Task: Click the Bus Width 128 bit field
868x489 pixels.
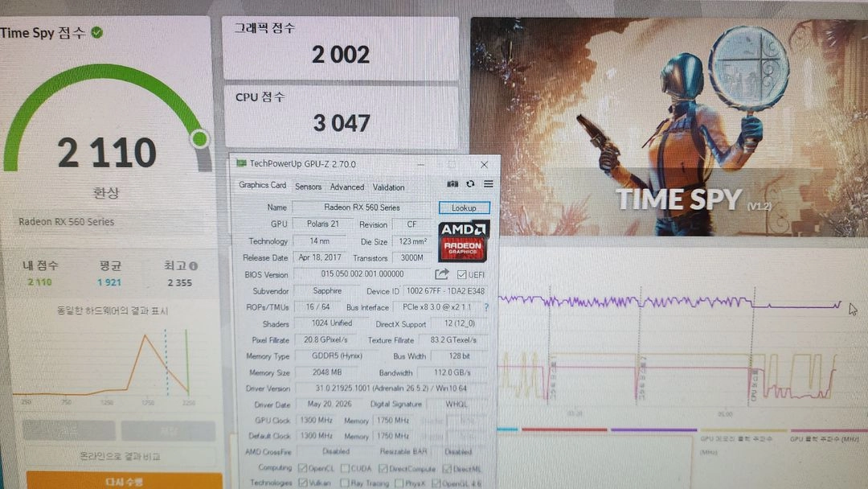Action: [459, 356]
